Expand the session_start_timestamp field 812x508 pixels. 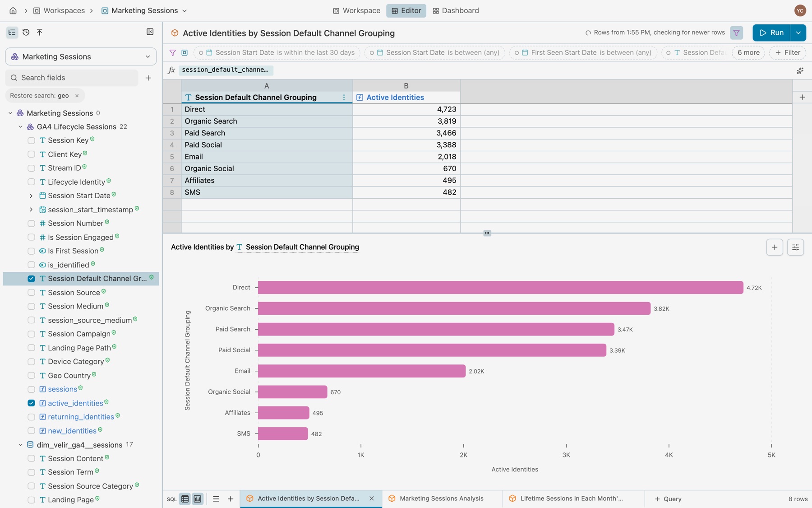pyautogui.click(x=31, y=210)
